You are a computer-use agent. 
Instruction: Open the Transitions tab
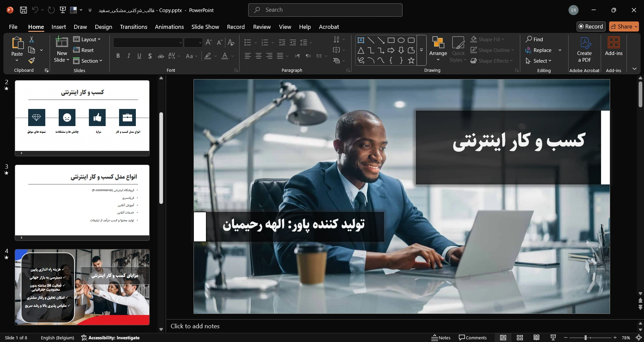133,27
